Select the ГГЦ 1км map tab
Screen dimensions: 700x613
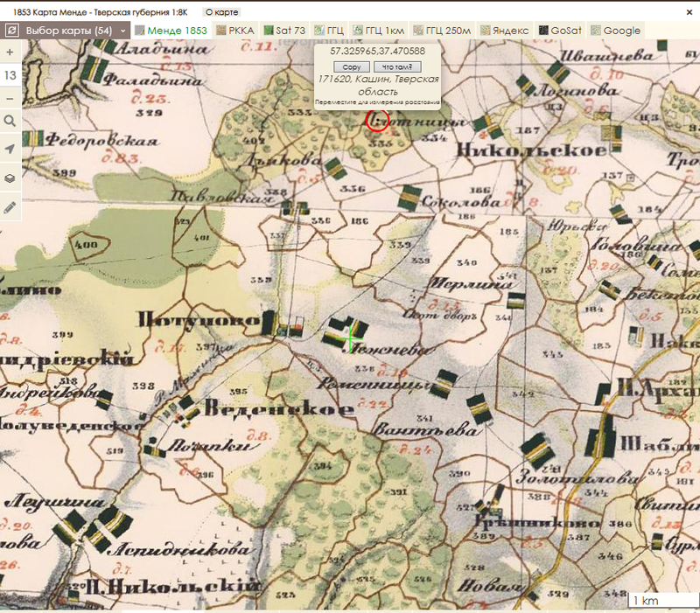click(379, 31)
